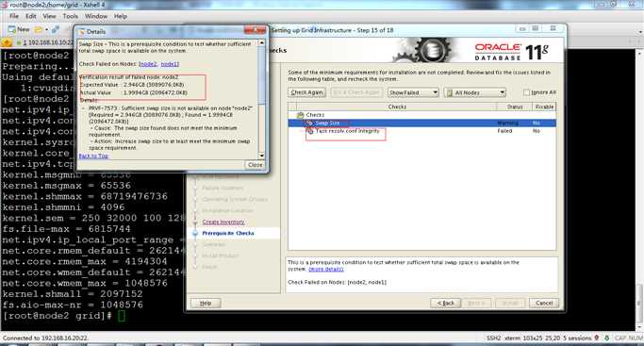Open the All Nodes dropdown
Image resolution: width=644 pixels, height=346 pixels.
tap(475, 92)
